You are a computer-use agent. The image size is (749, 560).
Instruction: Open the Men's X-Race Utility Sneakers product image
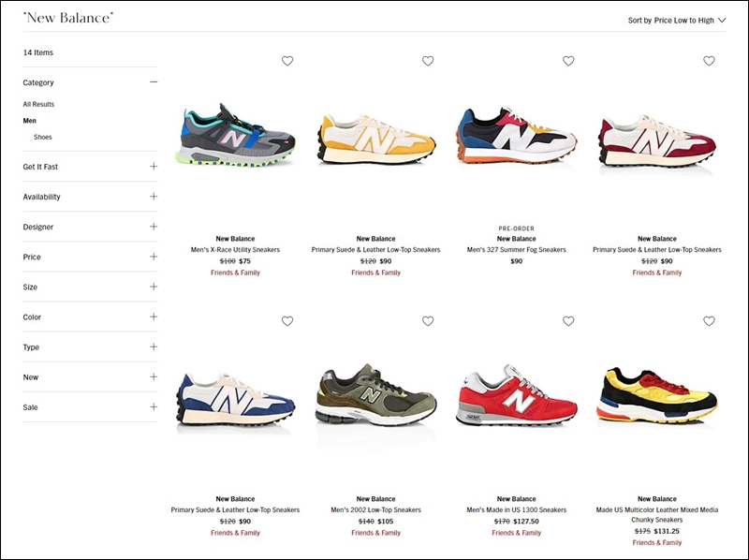(235, 135)
